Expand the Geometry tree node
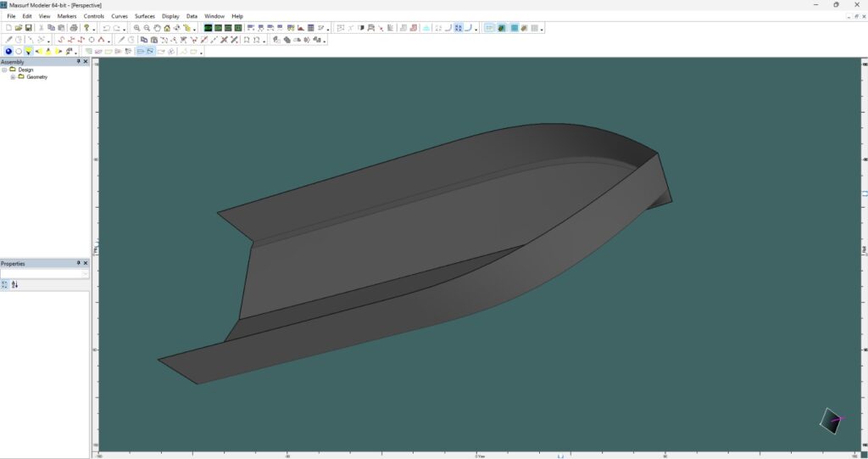Image resolution: width=868 pixels, height=459 pixels. [13, 77]
